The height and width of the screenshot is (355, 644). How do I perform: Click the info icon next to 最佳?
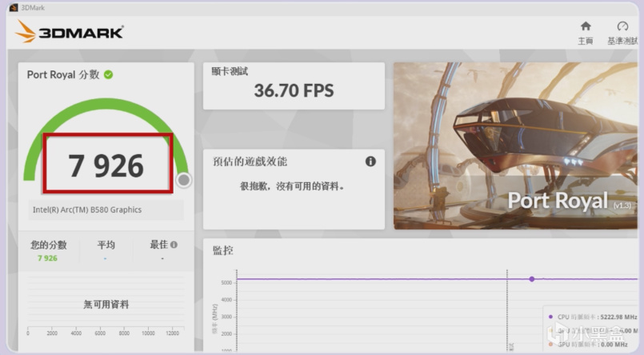(174, 245)
